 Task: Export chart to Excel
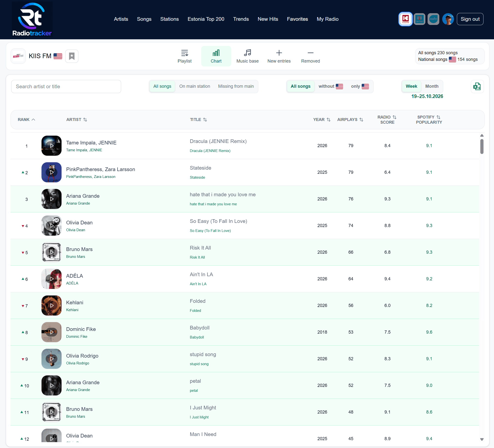click(477, 86)
